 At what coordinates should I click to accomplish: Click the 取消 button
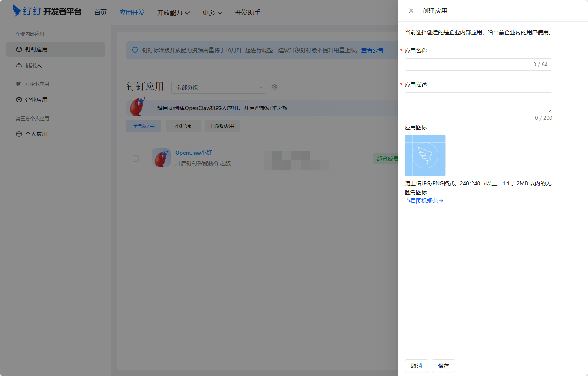(417, 366)
